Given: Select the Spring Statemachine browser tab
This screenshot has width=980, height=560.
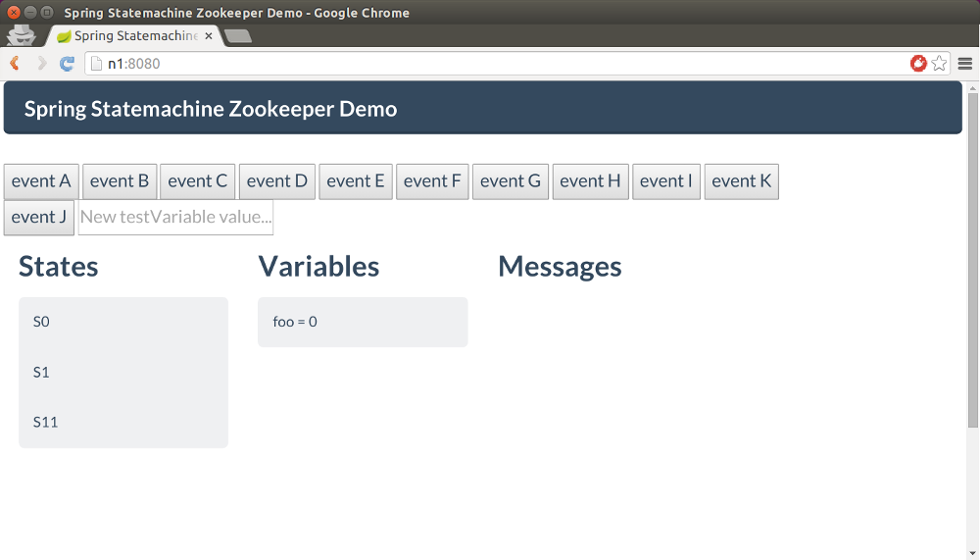Looking at the screenshot, I should tap(132, 36).
